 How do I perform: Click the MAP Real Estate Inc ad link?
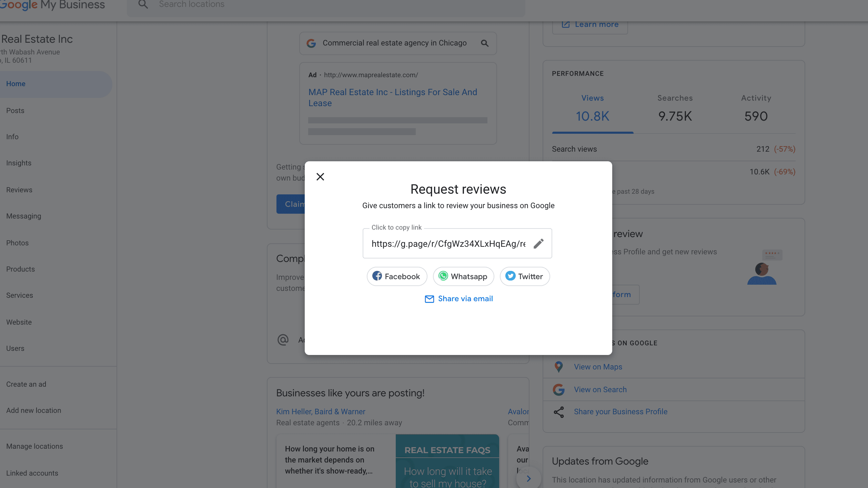click(x=392, y=97)
